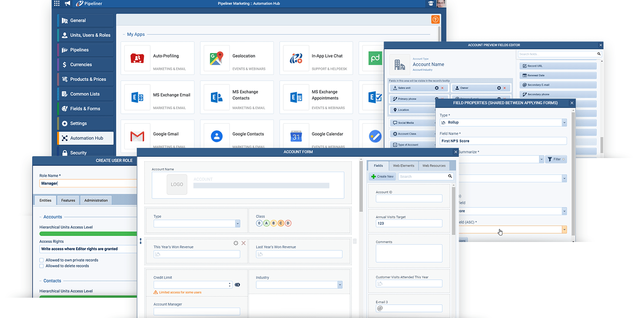The image size is (644, 318).
Task: Switch to the Features tab
Action: pos(68,200)
